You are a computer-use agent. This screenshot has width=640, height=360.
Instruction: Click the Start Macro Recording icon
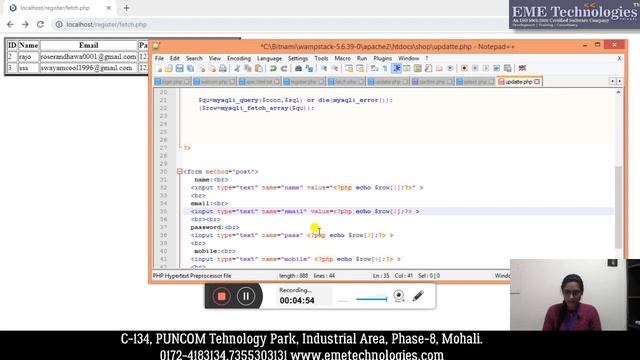coord(464,68)
